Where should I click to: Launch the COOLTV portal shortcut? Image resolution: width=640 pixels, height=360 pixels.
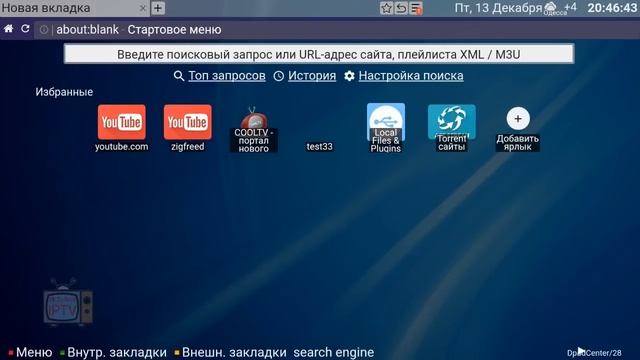click(253, 130)
